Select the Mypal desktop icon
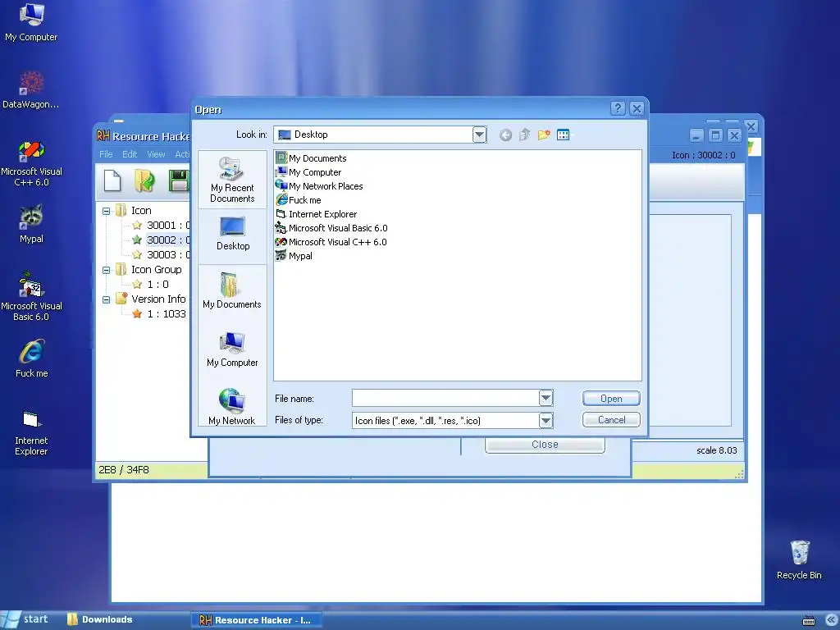The width and height of the screenshot is (840, 630). [x=31, y=223]
